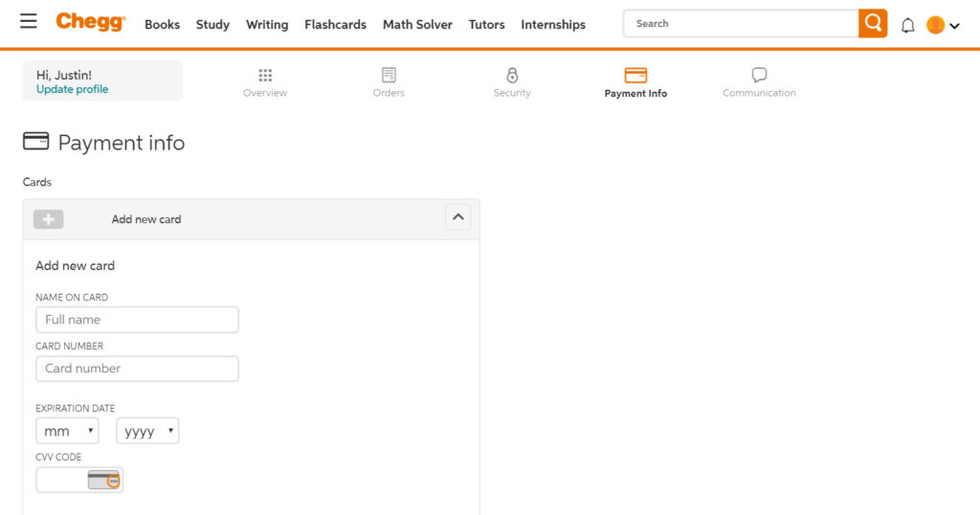The height and width of the screenshot is (515, 980).
Task: Click the orange search magnifier button
Action: point(873,24)
